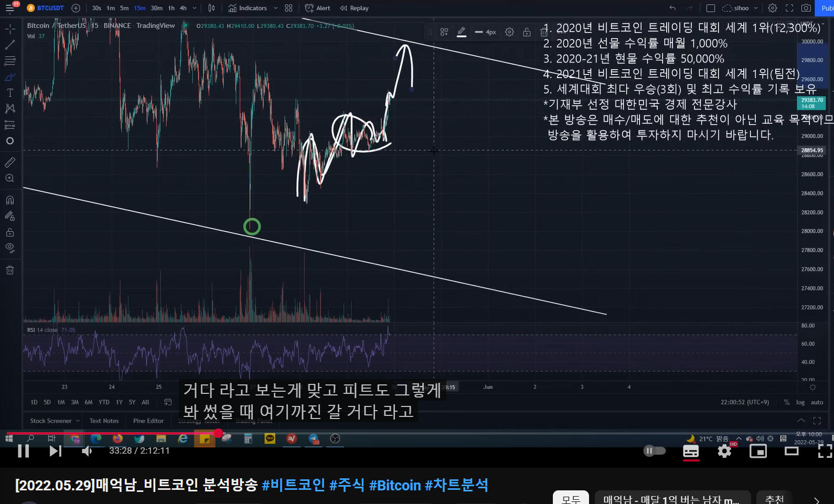The image size is (834, 504).
Task: Open the Indicators dialog
Action: tap(248, 8)
